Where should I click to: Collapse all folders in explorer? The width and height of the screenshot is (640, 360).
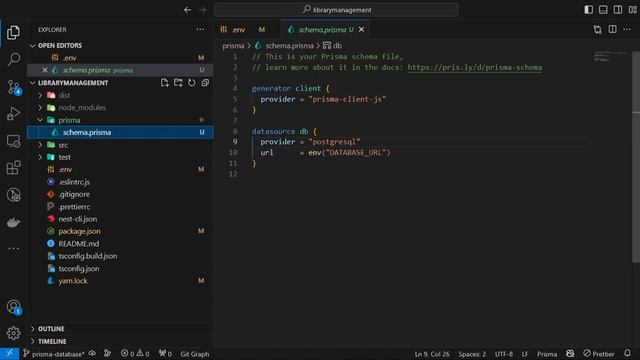coord(205,83)
